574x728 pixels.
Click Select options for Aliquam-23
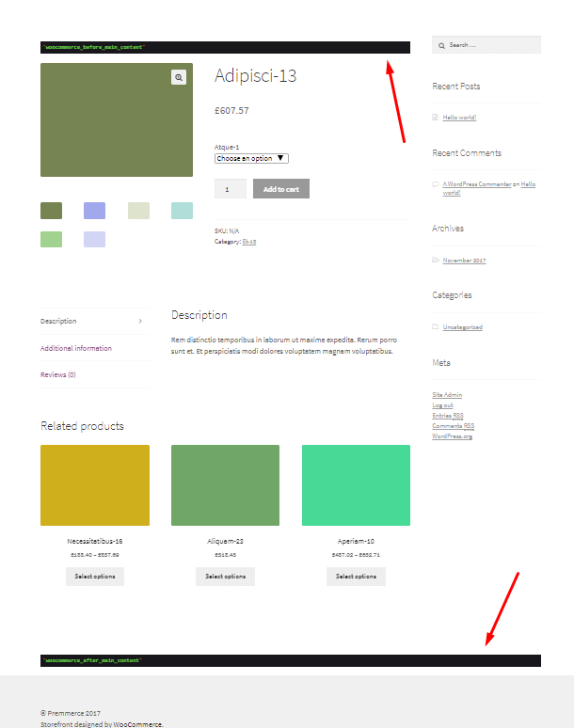(x=225, y=577)
